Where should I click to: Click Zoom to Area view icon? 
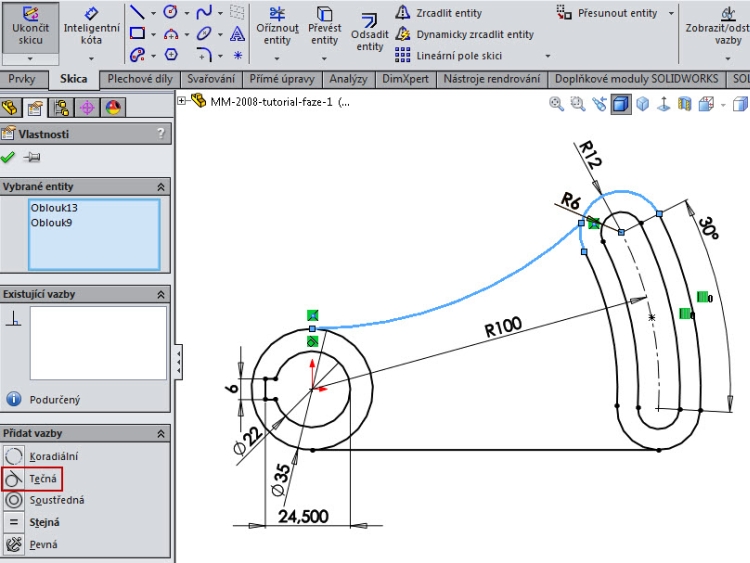click(x=578, y=104)
